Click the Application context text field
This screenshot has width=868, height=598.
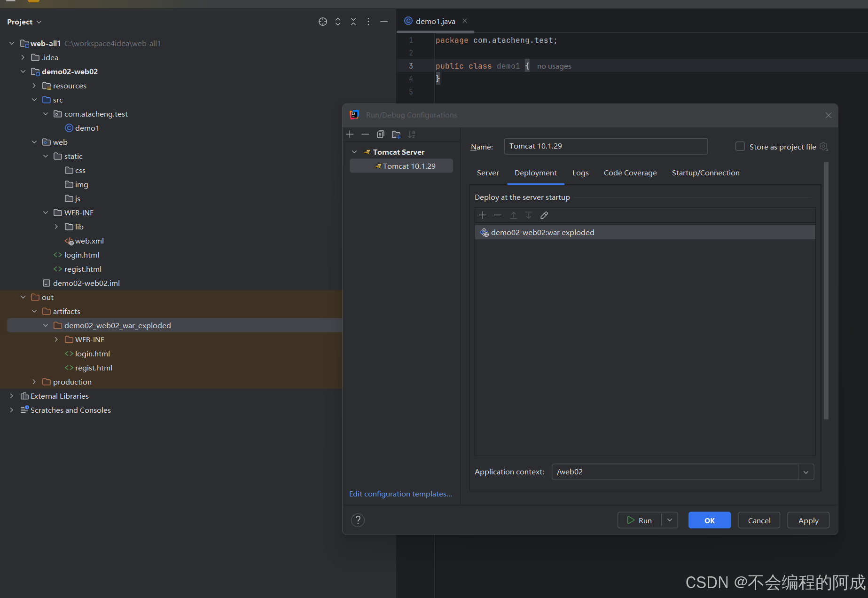click(674, 472)
